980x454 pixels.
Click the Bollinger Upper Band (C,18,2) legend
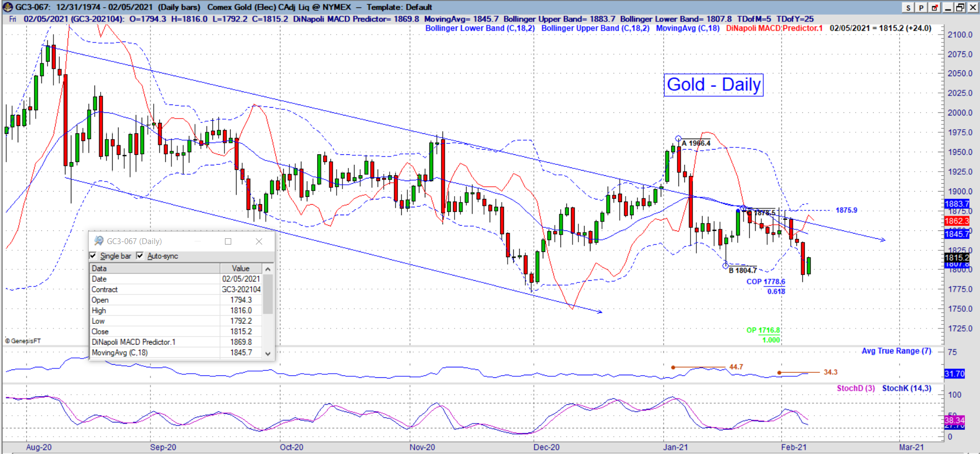pyautogui.click(x=595, y=28)
